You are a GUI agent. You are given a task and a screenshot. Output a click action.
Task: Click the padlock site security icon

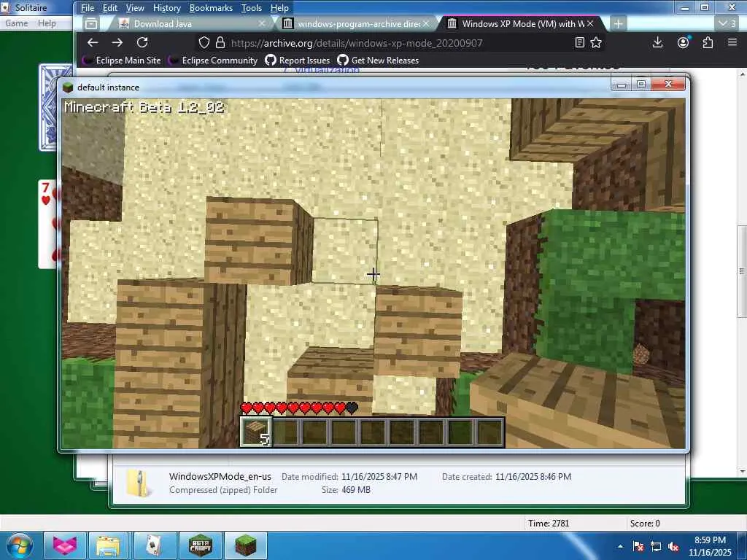220,43
